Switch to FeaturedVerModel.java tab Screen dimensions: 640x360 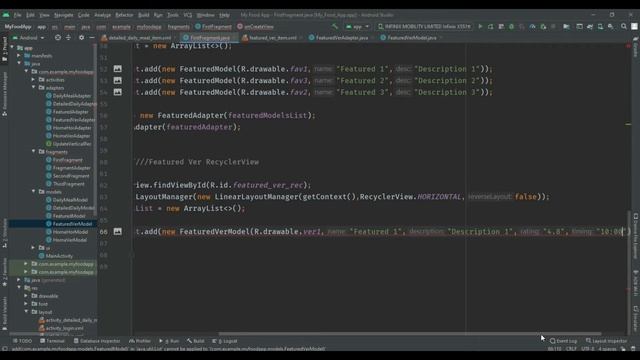click(411, 38)
